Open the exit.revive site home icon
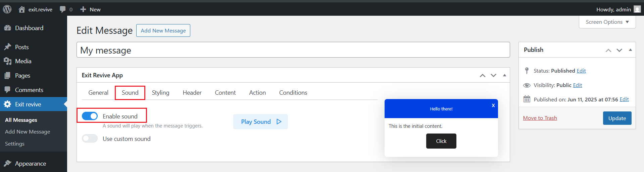The image size is (644, 172). (x=22, y=9)
